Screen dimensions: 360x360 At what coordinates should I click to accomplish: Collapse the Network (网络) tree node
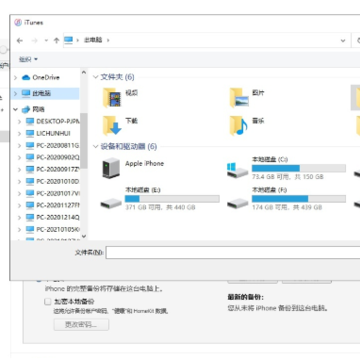15,109
